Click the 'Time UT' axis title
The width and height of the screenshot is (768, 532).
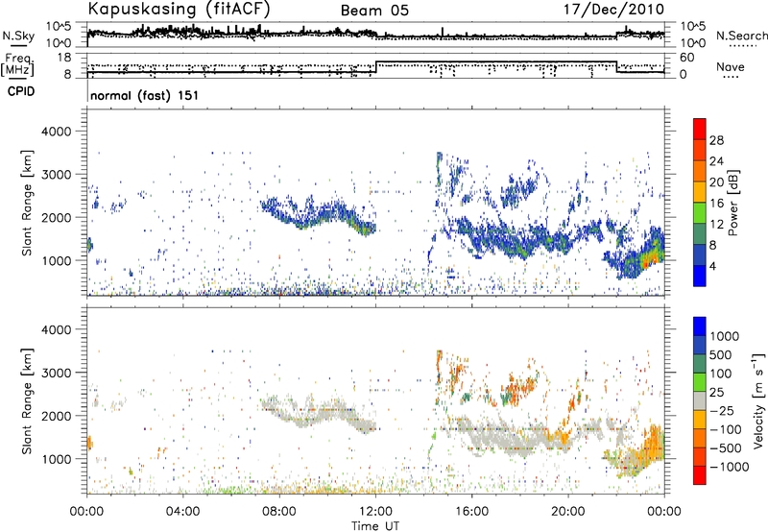pyautogui.click(x=375, y=526)
